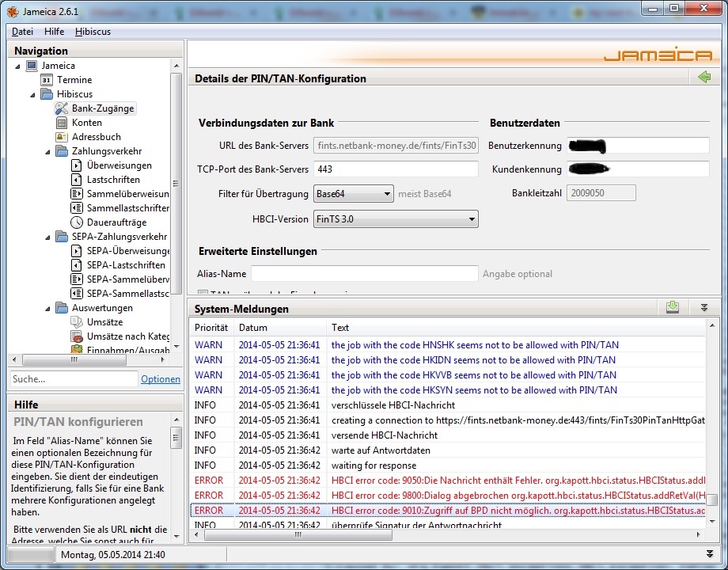Image resolution: width=728 pixels, height=570 pixels.
Task: Open the Konten icon in navigation
Action: pos(61,123)
